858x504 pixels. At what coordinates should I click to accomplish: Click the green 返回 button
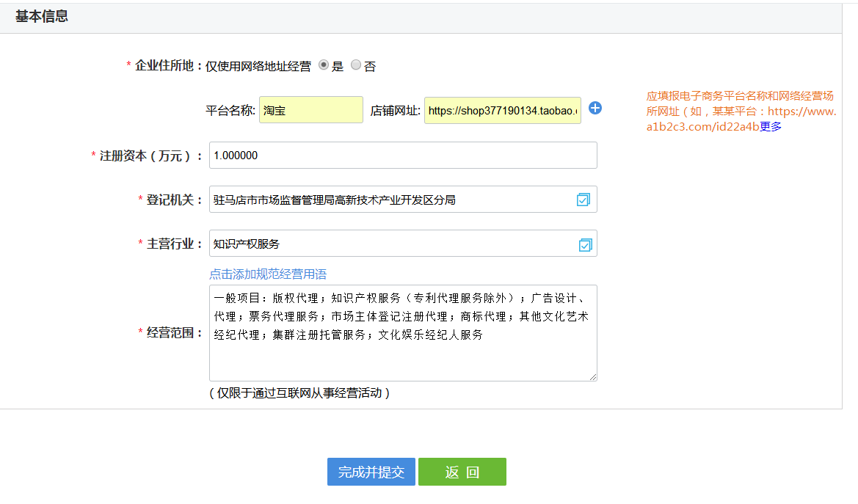point(462,472)
